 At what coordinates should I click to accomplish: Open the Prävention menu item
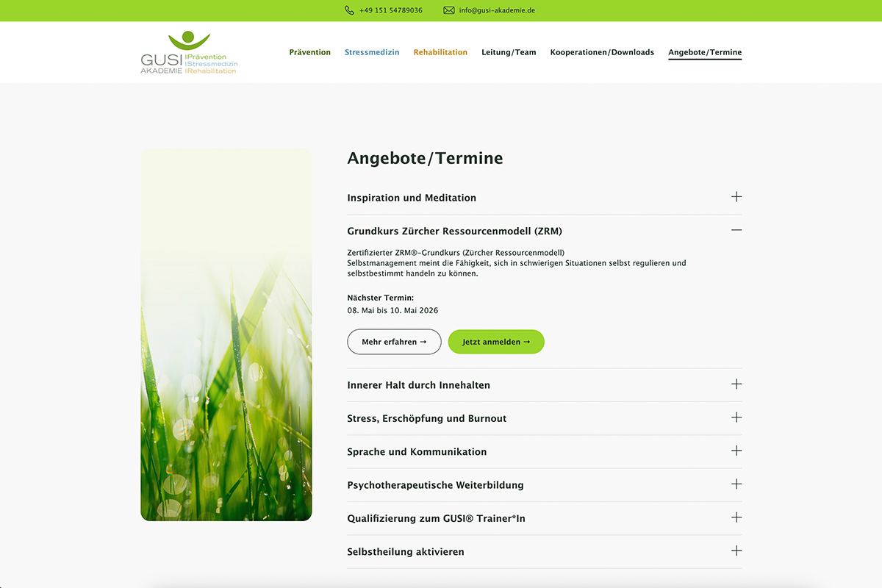click(309, 52)
